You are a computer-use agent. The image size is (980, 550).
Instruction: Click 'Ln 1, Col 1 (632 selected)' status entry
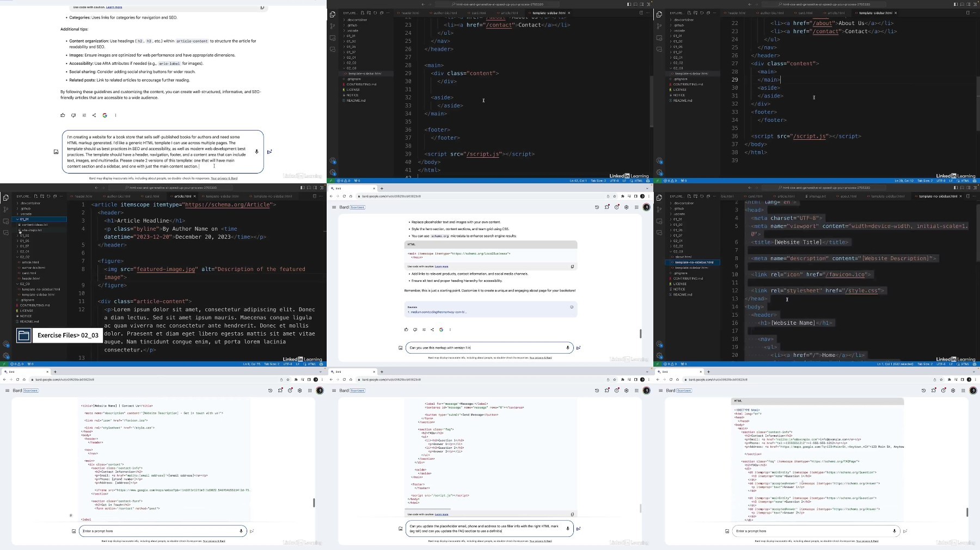895,364
